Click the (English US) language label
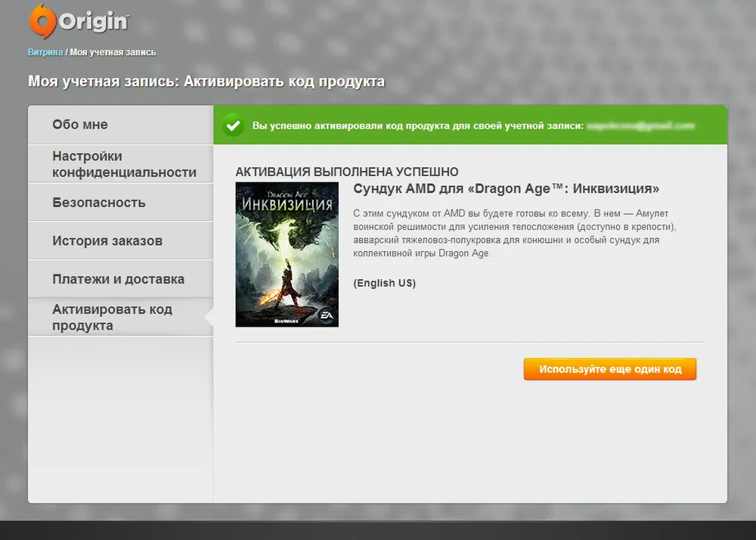This screenshot has height=540, width=756. point(384,283)
